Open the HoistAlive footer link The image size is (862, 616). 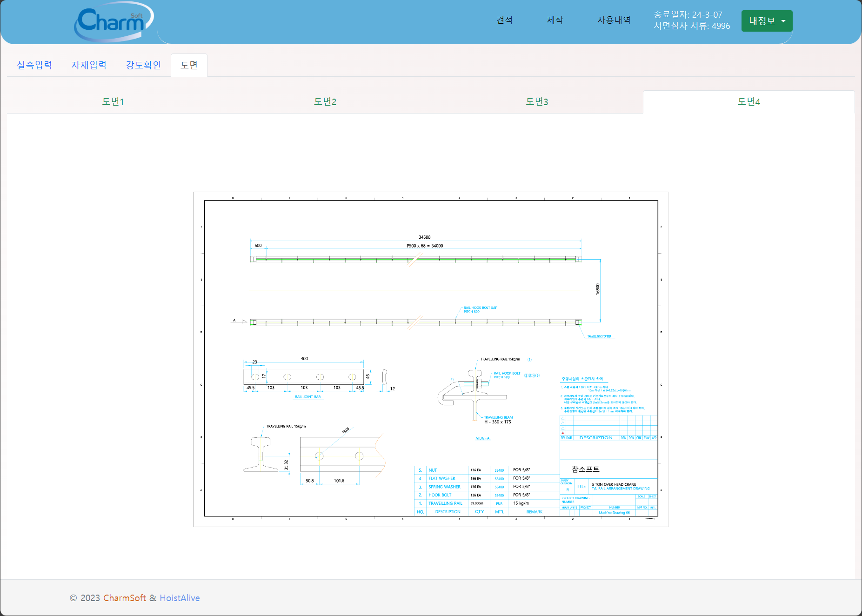[x=180, y=598]
